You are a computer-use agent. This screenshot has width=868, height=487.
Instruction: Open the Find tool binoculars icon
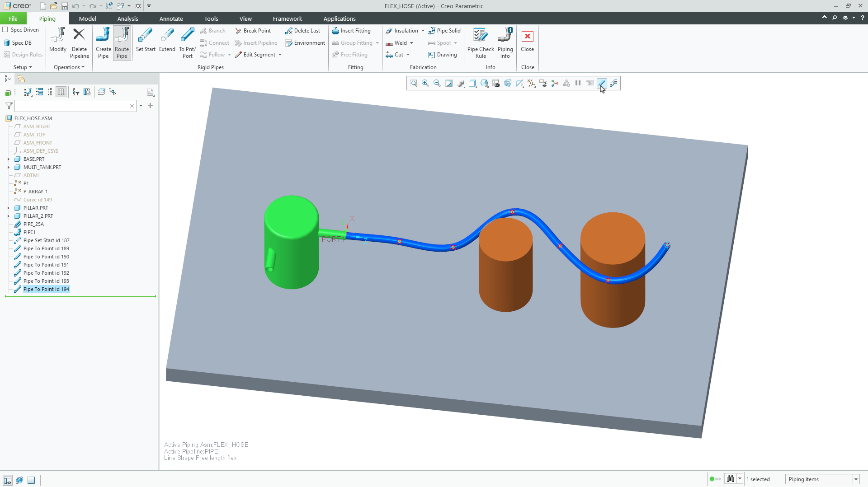pos(731,479)
